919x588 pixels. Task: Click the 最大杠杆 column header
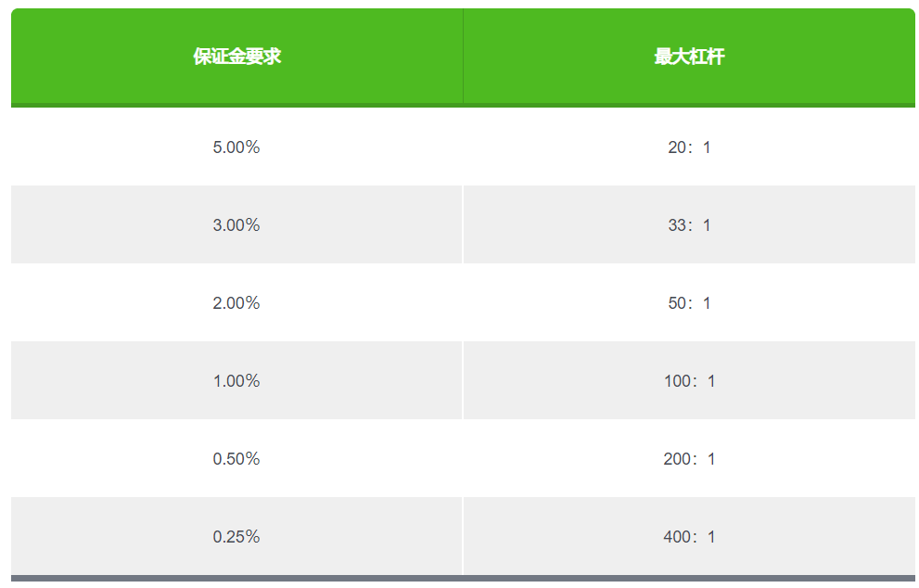point(689,57)
